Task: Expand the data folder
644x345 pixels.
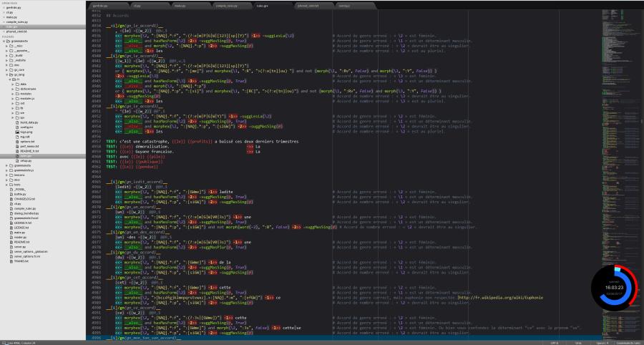Action: pyautogui.click(x=14, y=84)
